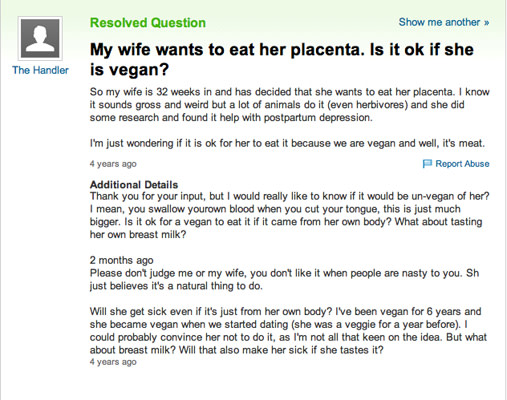Click the Report Abuse flag icon
Image resolution: width=507 pixels, height=400 pixels.
click(427, 164)
